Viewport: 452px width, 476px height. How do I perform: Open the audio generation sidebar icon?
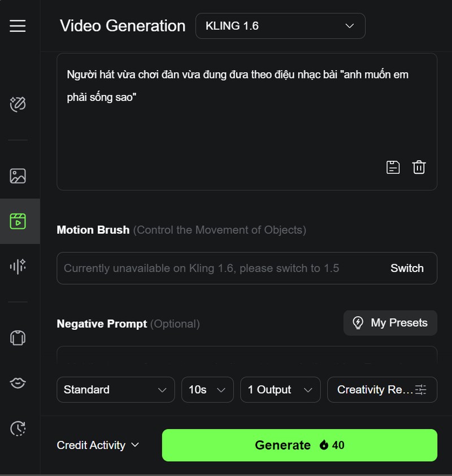[18, 266]
